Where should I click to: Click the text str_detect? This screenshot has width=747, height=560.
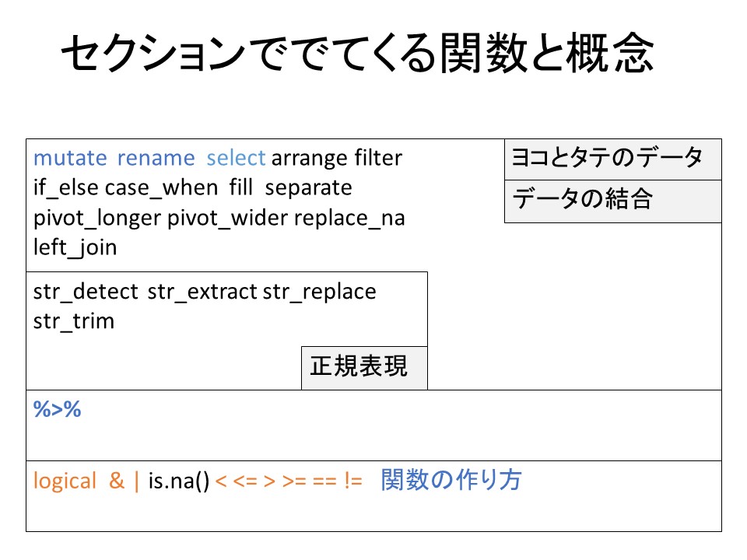pyautogui.click(x=86, y=292)
